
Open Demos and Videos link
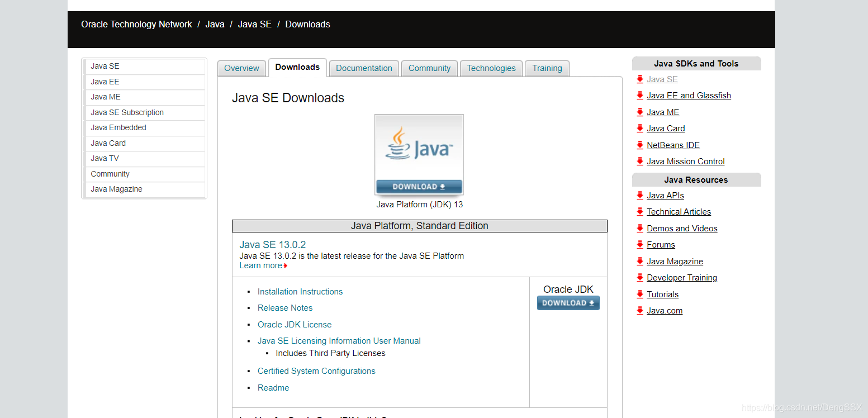pyautogui.click(x=682, y=229)
